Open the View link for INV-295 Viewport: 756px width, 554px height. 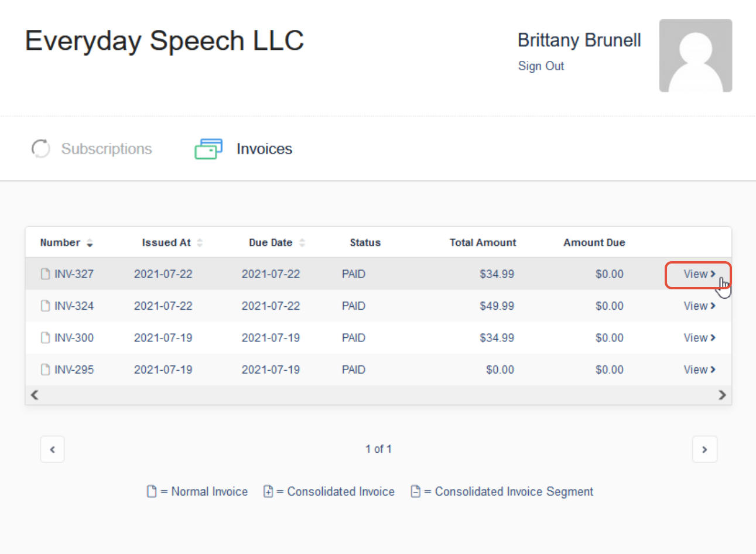[699, 370]
